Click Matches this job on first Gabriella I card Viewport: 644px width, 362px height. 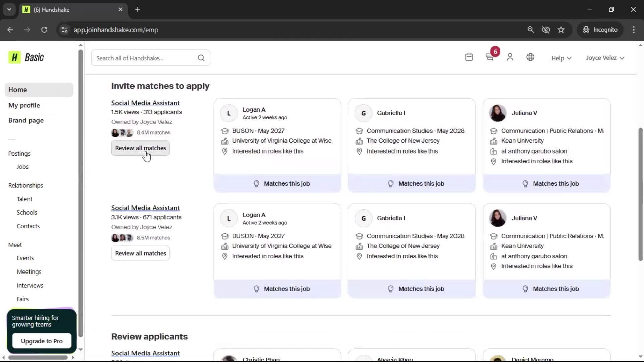[412, 184]
